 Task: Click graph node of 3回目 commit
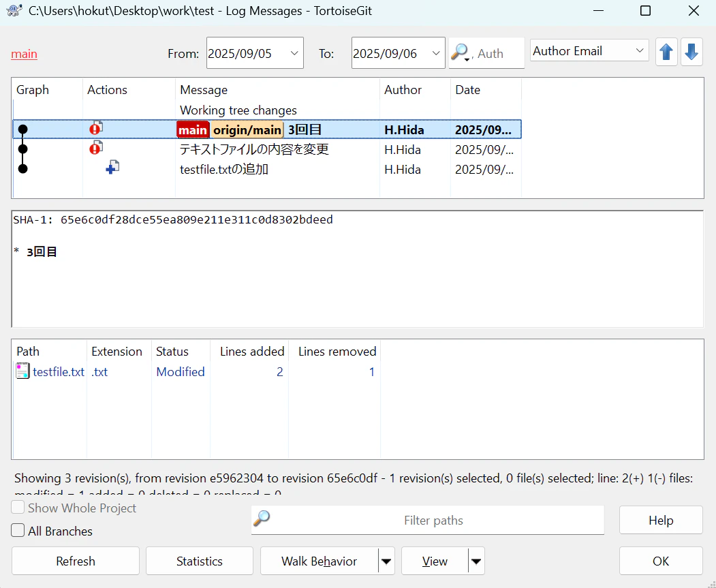(x=23, y=129)
